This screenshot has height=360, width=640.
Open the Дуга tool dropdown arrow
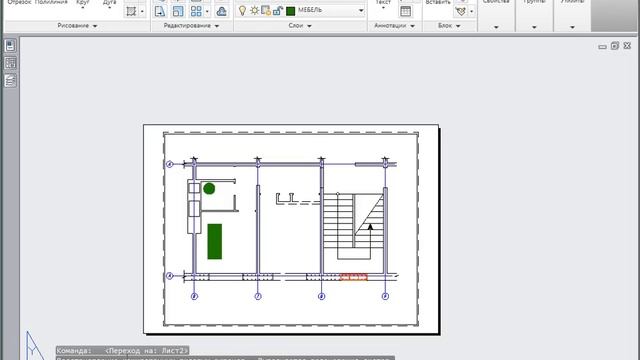pyautogui.click(x=109, y=8)
